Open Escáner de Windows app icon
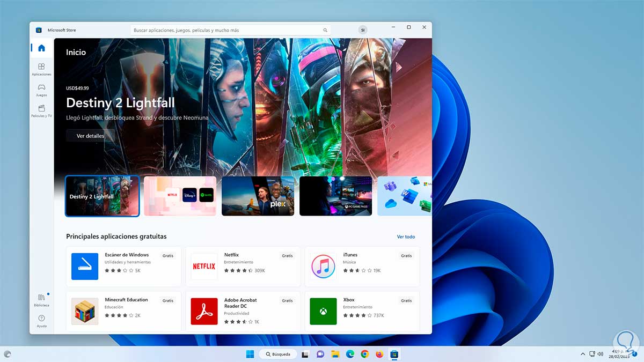This screenshot has width=644, height=362. tap(85, 267)
